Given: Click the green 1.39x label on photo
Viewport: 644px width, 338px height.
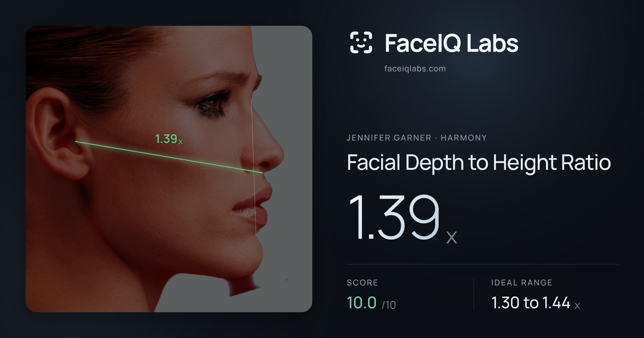Looking at the screenshot, I should [x=169, y=139].
